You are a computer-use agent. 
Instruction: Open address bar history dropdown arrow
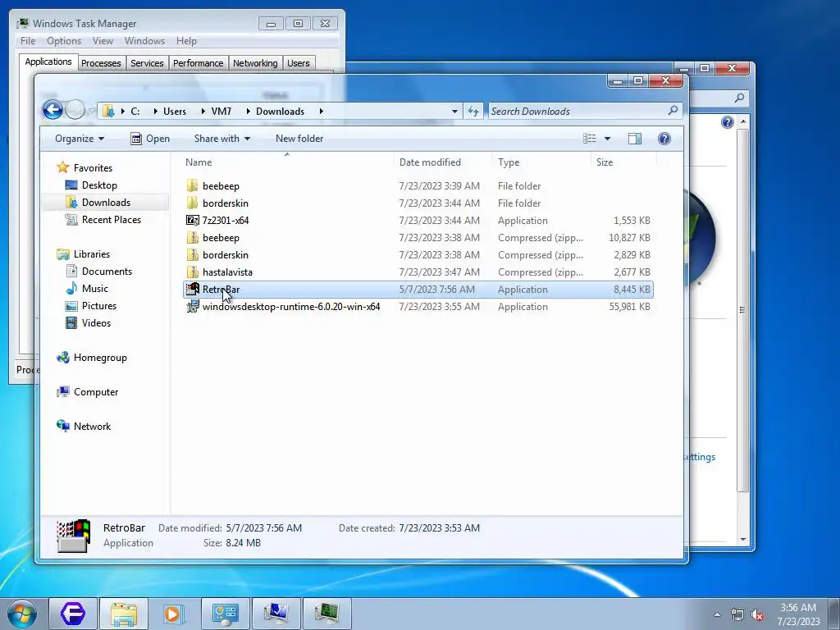click(x=454, y=112)
